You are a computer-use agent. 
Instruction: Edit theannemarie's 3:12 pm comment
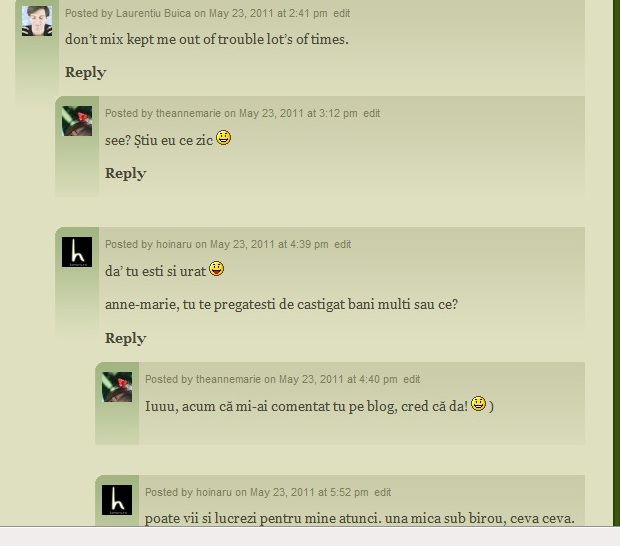372,113
